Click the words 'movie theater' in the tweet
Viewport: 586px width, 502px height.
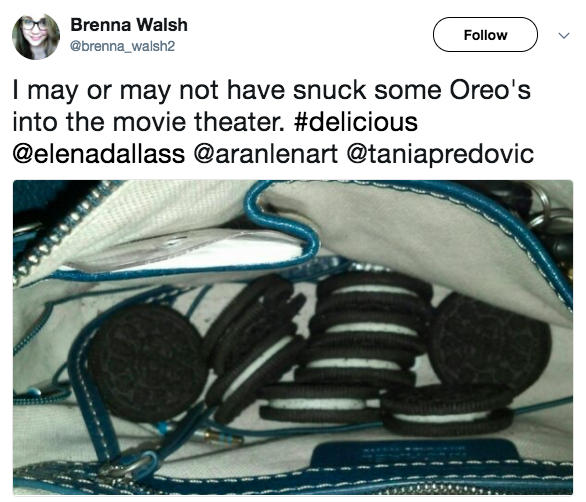pos(196,122)
